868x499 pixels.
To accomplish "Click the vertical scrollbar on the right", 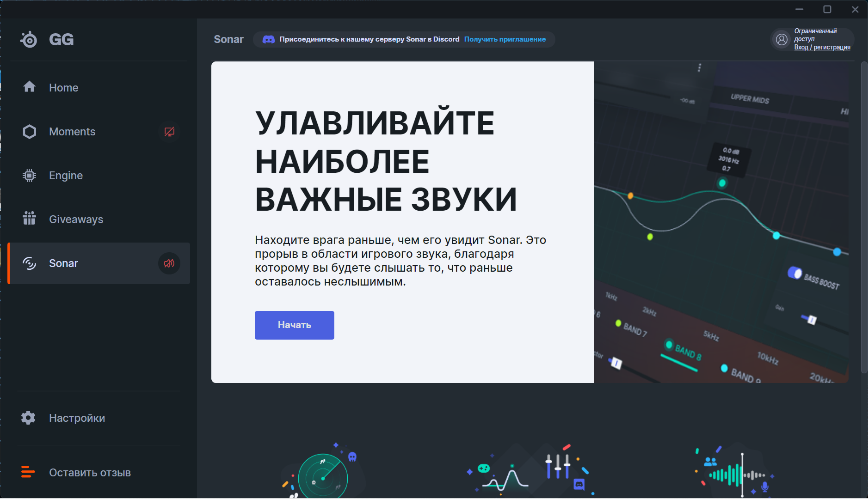I will [864, 217].
